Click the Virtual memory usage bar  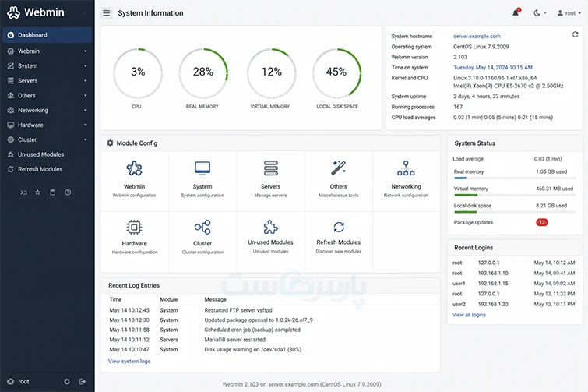coord(515,195)
